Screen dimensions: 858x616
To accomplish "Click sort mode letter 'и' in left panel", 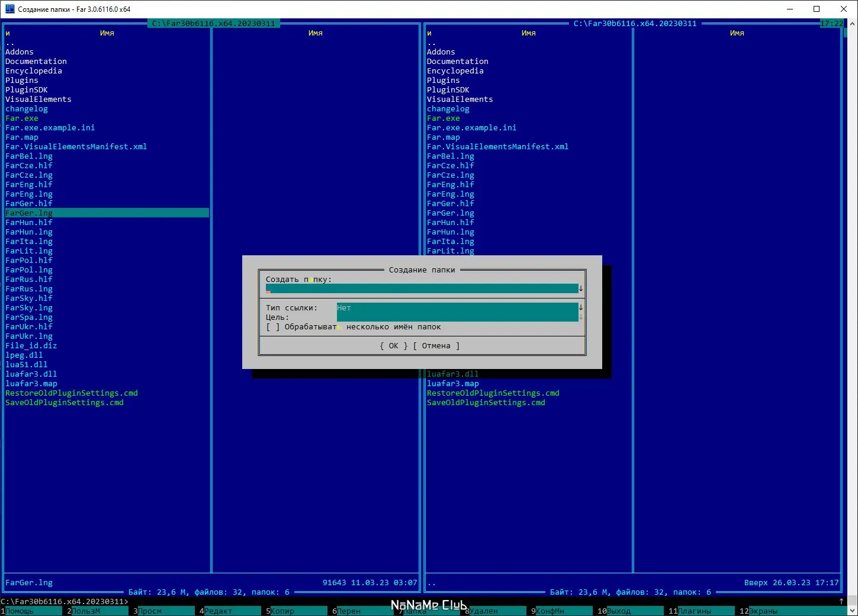I will pos(8,33).
